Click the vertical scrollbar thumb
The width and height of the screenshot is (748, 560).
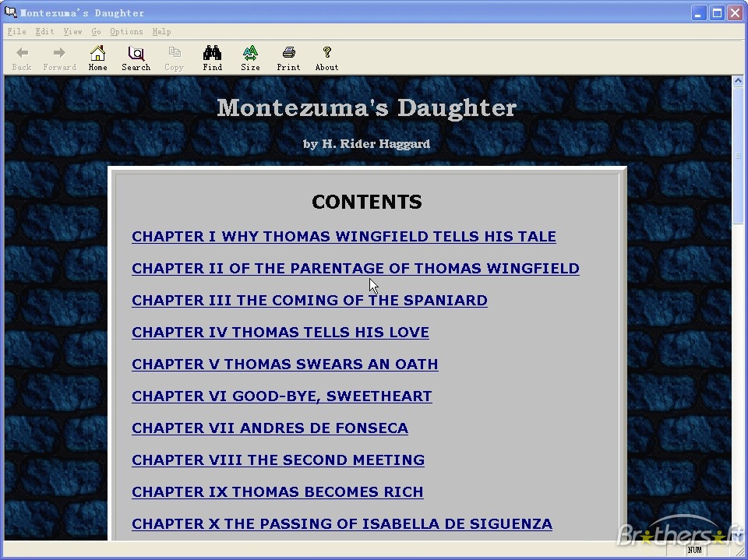click(x=738, y=156)
